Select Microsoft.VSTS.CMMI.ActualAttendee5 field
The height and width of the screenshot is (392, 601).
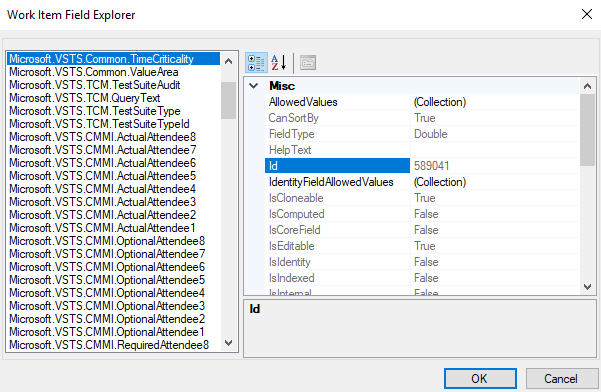tap(114, 176)
